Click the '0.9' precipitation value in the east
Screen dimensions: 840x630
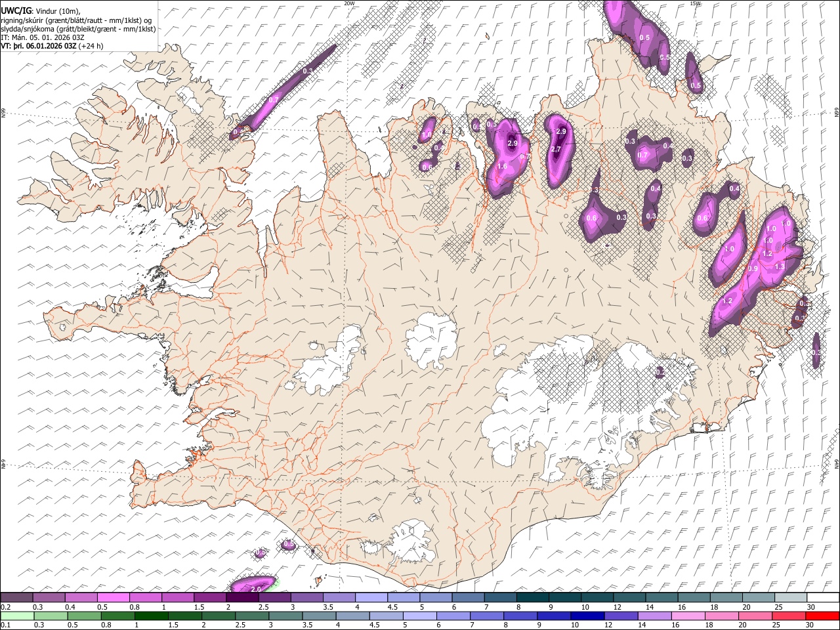(753, 268)
